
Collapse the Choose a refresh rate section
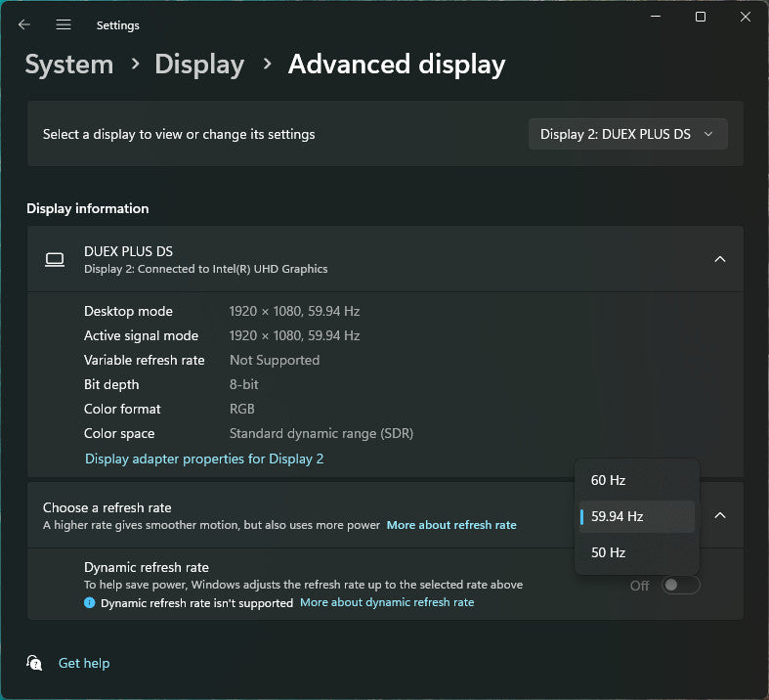(x=720, y=515)
